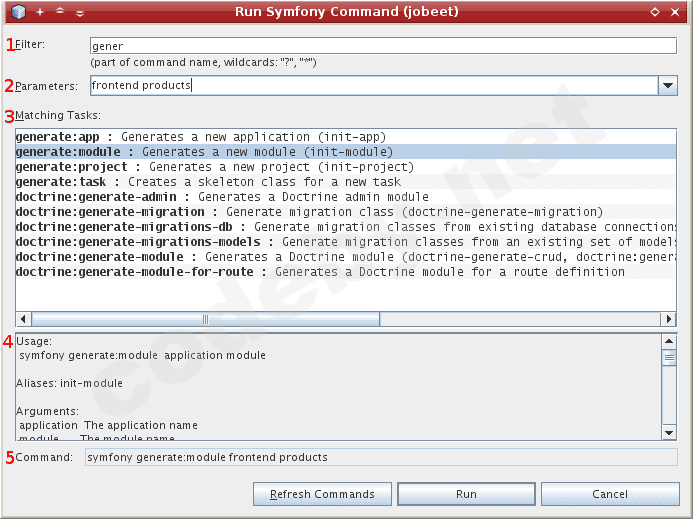Click the Filter text field
Viewport: 693px width, 519px height.
pyautogui.click(x=382, y=46)
